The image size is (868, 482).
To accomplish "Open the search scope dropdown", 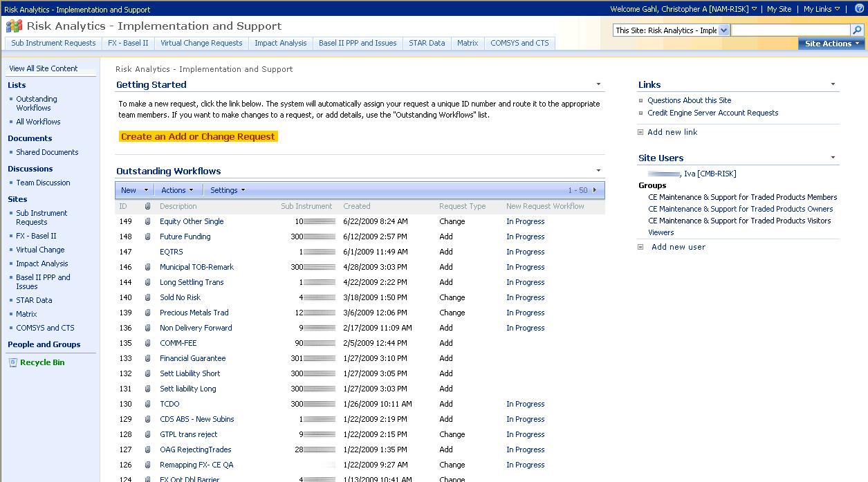I will [723, 30].
